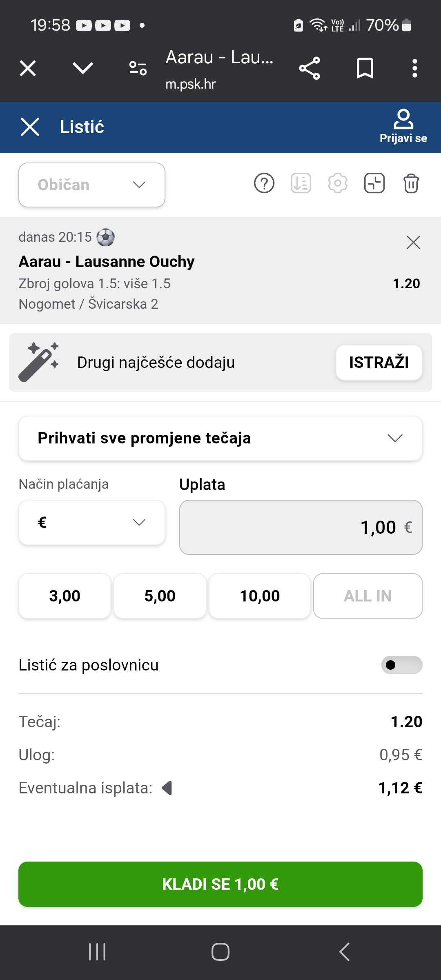Expand the Običan ticket type dropdown

tap(92, 185)
